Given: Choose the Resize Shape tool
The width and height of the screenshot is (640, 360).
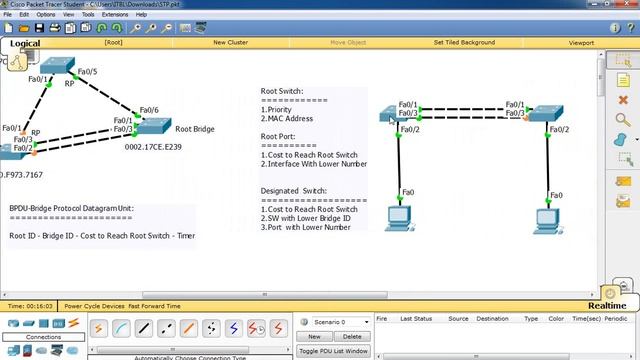Looking at the screenshot, I should coord(625,159).
